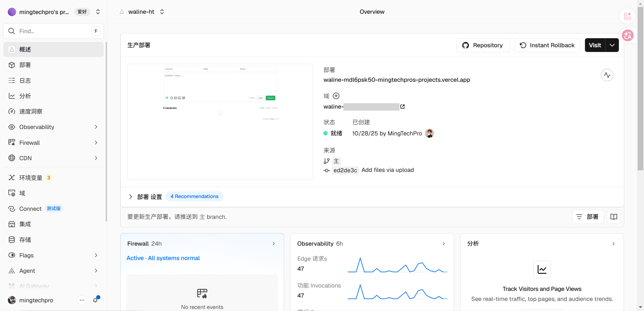Click the 存储 storage sidebar icon

coord(12,240)
